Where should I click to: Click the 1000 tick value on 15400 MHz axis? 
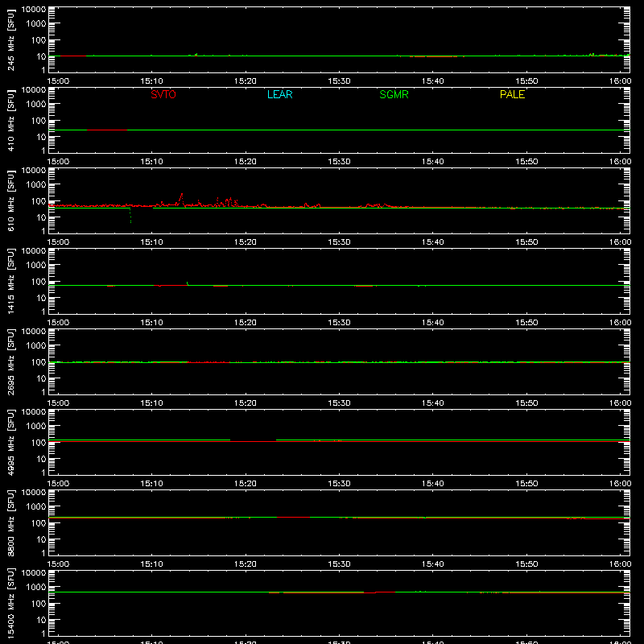pos(36,587)
